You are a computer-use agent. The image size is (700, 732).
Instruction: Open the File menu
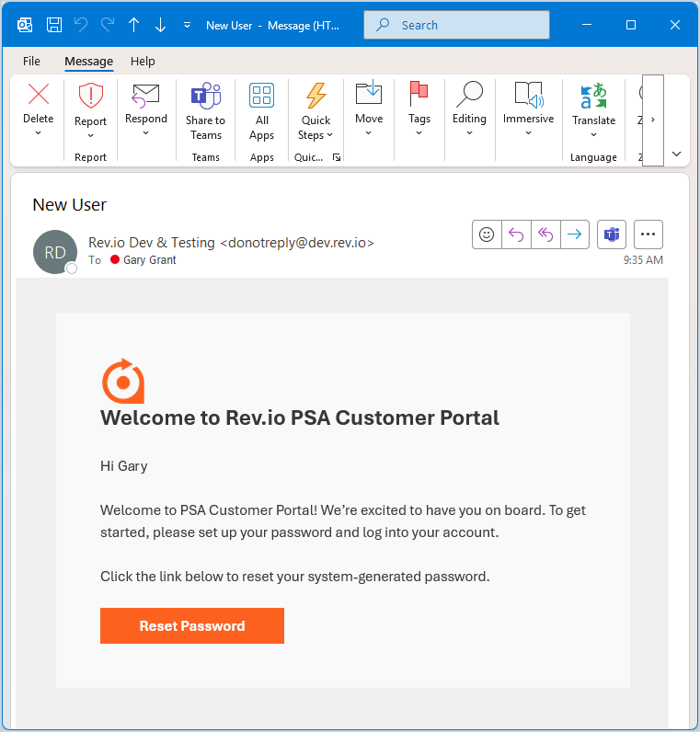click(31, 62)
